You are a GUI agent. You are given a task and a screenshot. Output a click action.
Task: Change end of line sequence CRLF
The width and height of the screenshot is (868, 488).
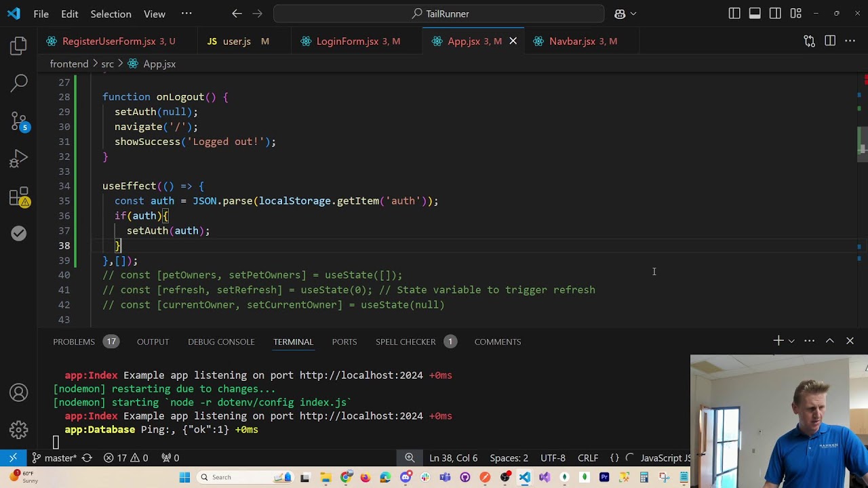click(588, 458)
